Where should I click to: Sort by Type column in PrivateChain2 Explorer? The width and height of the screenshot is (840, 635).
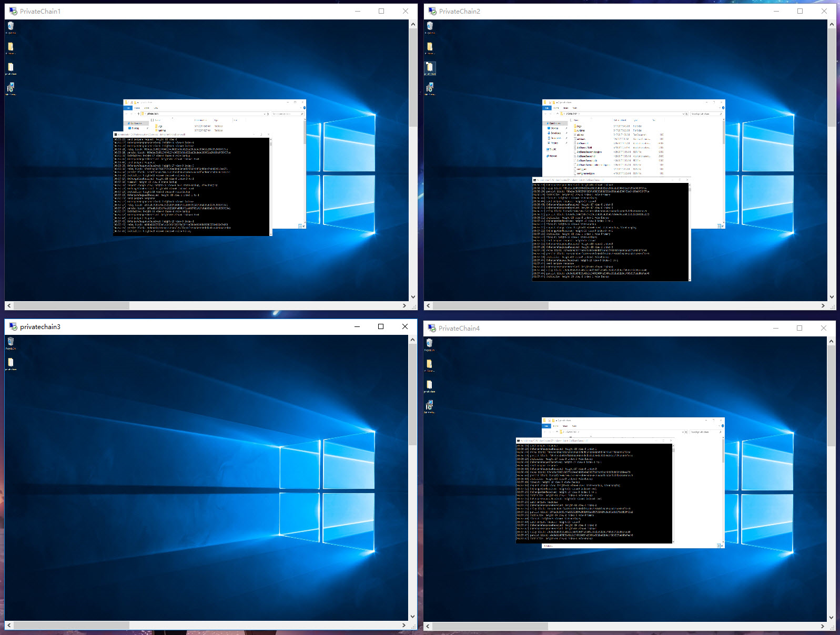(636, 120)
